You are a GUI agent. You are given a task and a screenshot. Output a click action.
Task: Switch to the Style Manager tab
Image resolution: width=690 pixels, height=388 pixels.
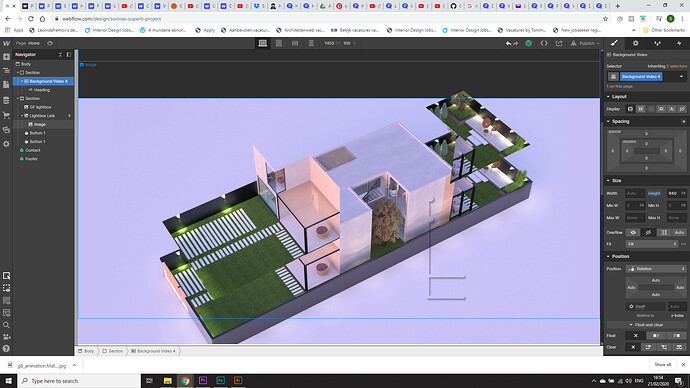tap(657, 43)
